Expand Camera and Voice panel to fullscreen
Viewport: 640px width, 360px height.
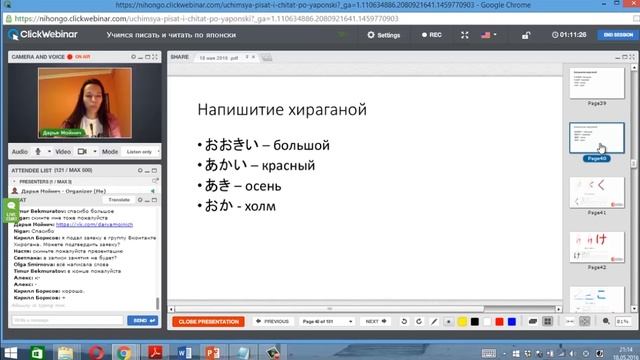(155, 57)
